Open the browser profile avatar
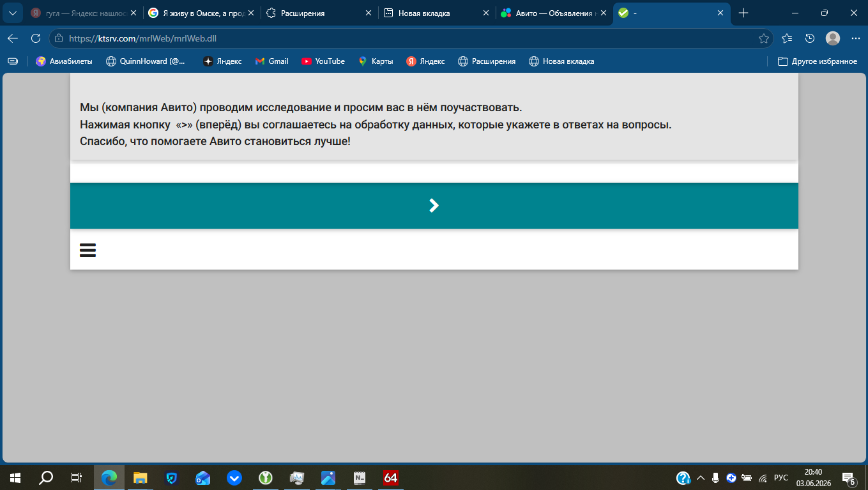This screenshot has height=490, width=868. coord(833,38)
